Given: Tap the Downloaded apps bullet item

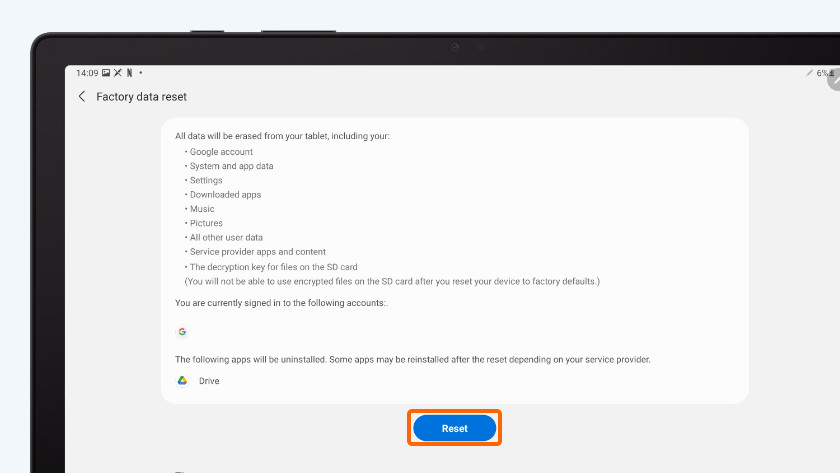Looking at the screenshot, I should 223,194.
